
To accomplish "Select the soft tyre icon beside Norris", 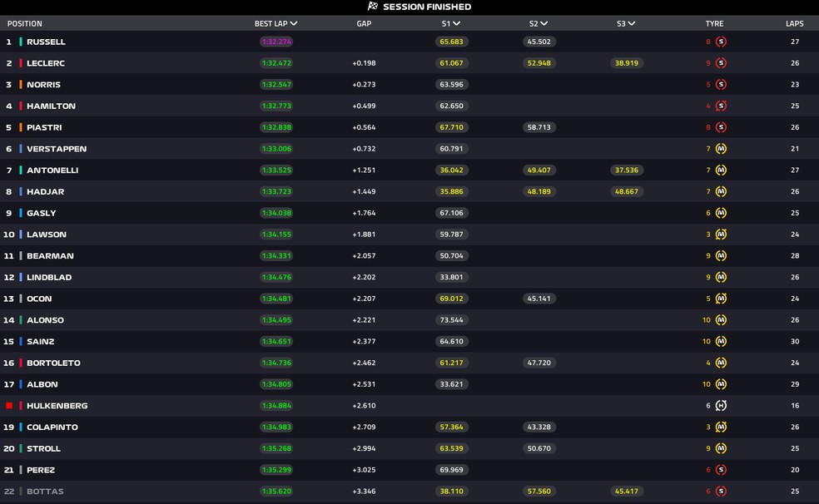I will coord(721,85).
